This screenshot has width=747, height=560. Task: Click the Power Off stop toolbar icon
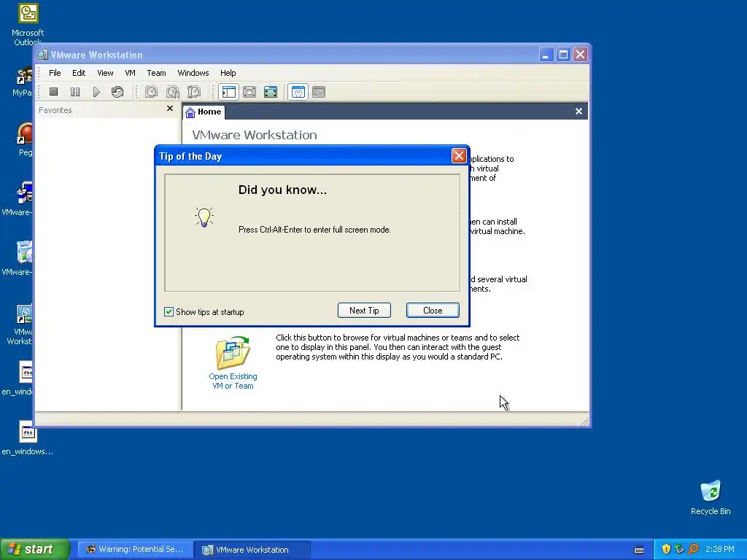click(x=53, y=91)
